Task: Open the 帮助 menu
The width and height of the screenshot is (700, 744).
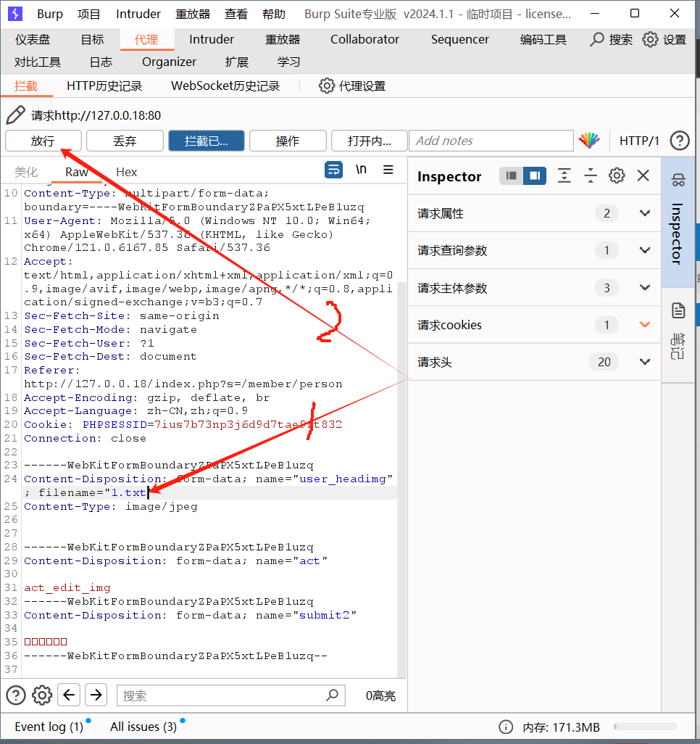Action: (x=274, y=14)
